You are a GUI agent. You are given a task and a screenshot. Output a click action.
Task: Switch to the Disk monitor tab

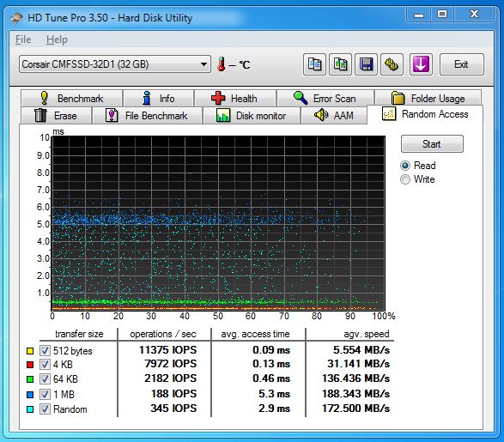point(252,116)
